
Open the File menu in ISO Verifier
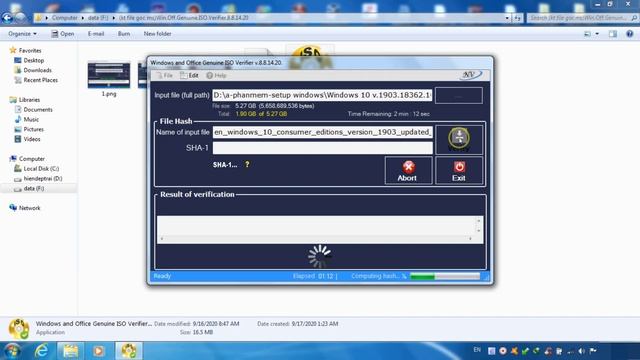tap(165, 76)
